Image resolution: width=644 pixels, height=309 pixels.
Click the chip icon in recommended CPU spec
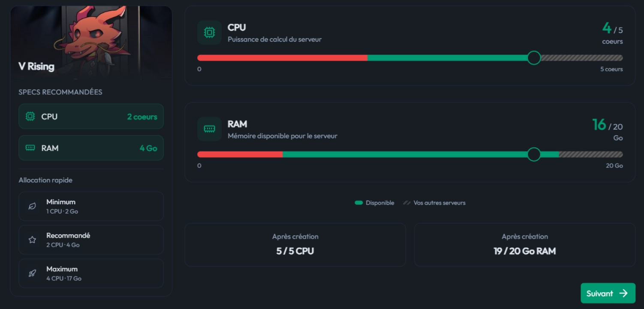click(x=30, y=116)
